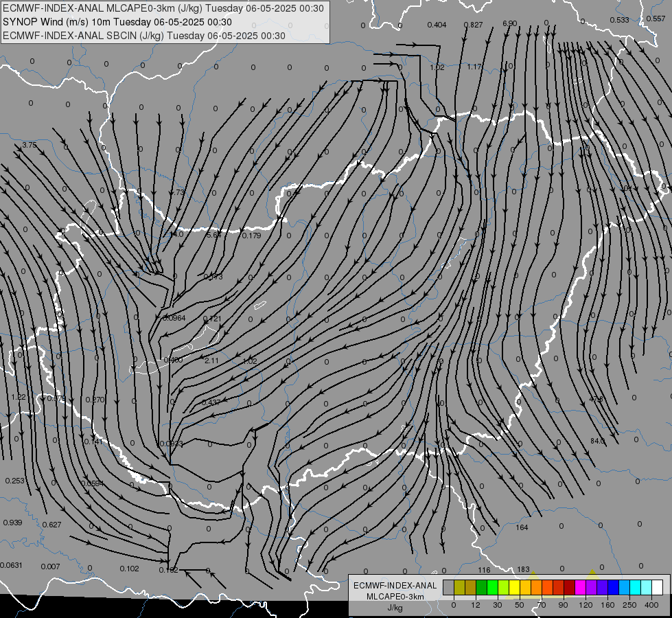Pick the red swatch left of 90
This screenshot has height=618, width=672.
pyautogui.click(x=559, y=587)
